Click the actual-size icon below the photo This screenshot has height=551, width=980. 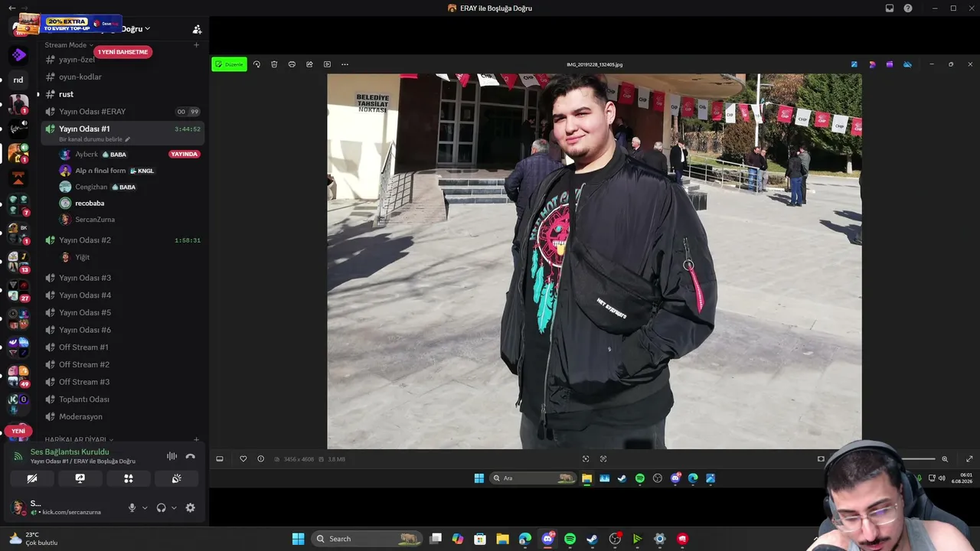tap(603, 459)
